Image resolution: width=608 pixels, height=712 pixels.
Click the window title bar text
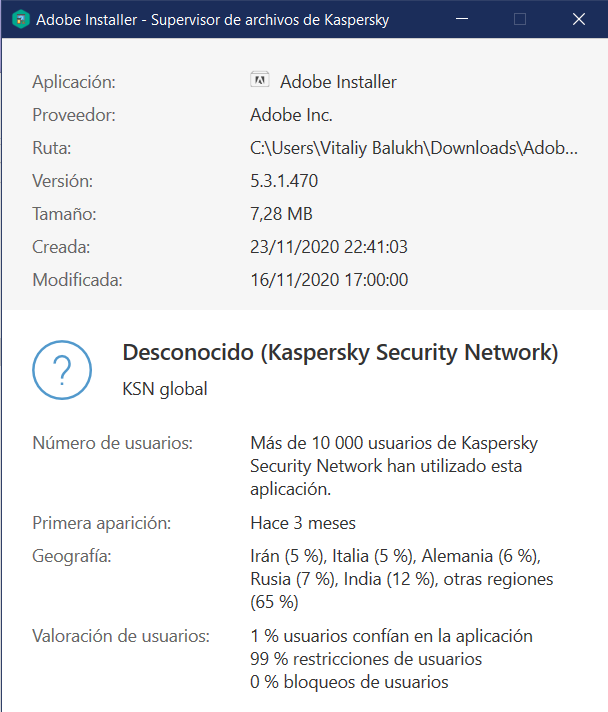click(x=212, y=19)
